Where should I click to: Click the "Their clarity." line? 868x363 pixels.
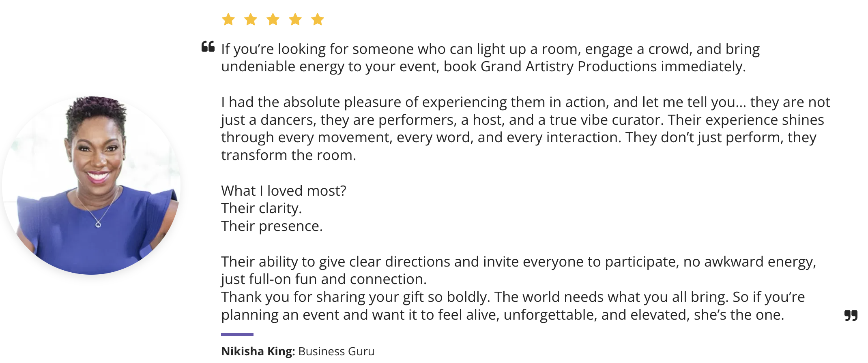(261, 208)
